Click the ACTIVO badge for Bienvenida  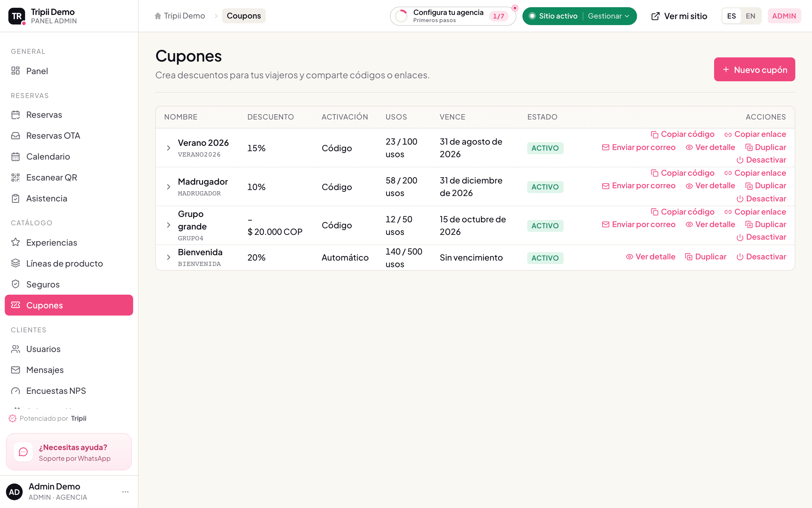point(545,258)
